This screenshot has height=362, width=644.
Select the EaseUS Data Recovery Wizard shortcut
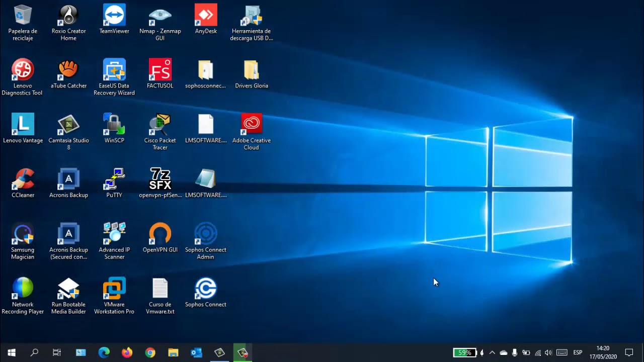(x=114, y=77)
